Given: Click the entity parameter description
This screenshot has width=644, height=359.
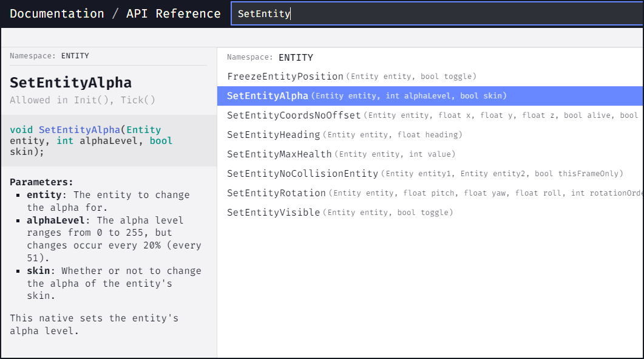Looking at the screenshot, I should click(108, 200).
